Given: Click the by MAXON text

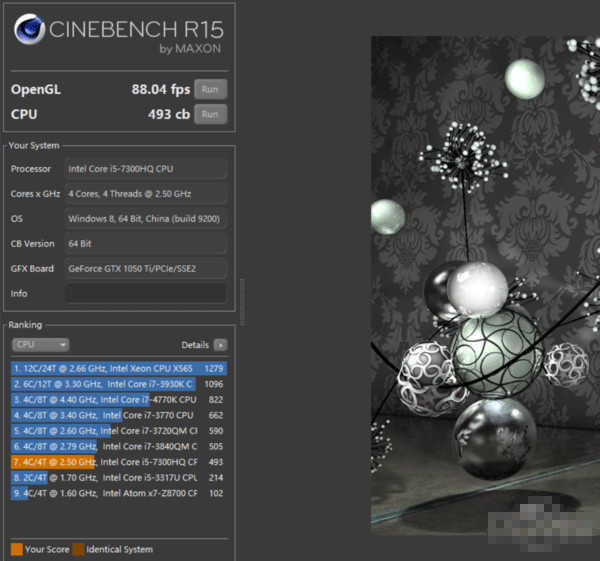Looking at the screenshot, I should tap(190, 49).
